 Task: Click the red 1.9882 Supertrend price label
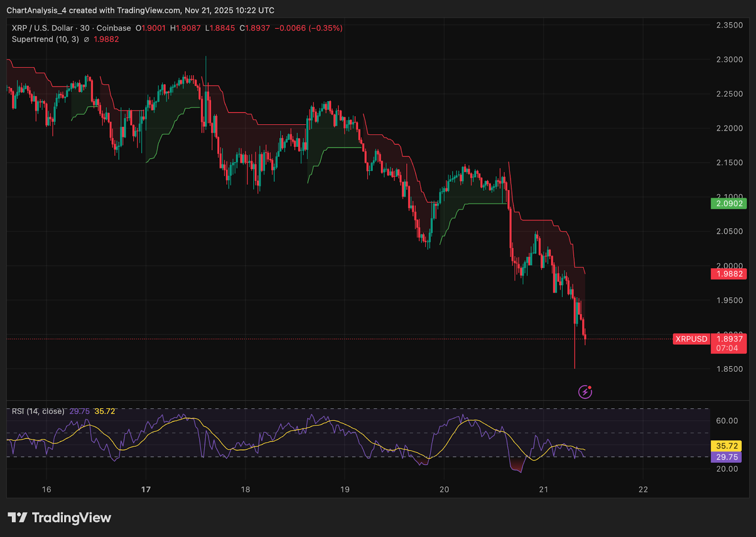[x=729, y=274]
